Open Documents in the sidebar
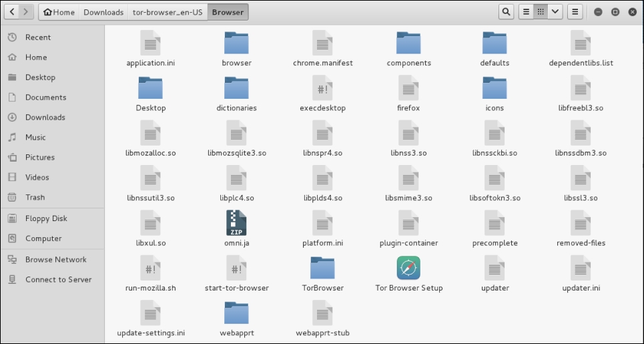Viewport: 644px width, 344px height. coord(52,98)
